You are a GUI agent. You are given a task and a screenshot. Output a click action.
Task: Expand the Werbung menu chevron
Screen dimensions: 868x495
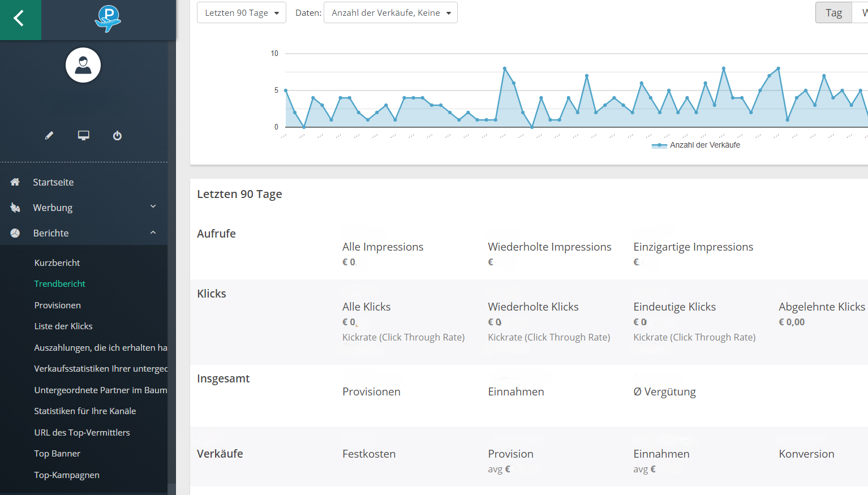(153, 207)
